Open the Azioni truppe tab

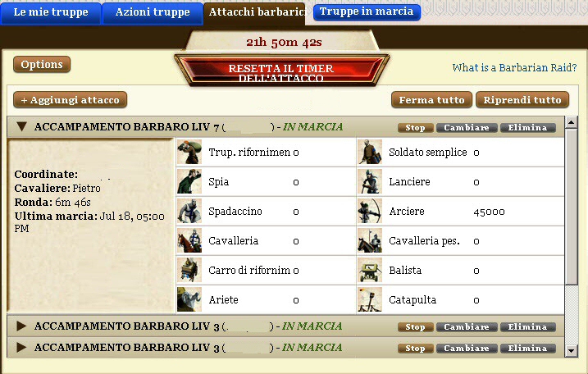click(153, 13)
